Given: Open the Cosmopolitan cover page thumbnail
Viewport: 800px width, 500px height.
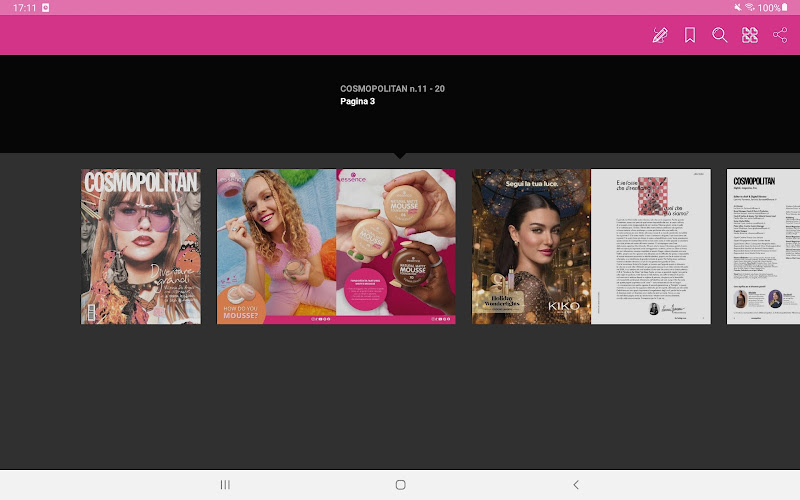Looking at the screenshot, I should coord(141,246).
